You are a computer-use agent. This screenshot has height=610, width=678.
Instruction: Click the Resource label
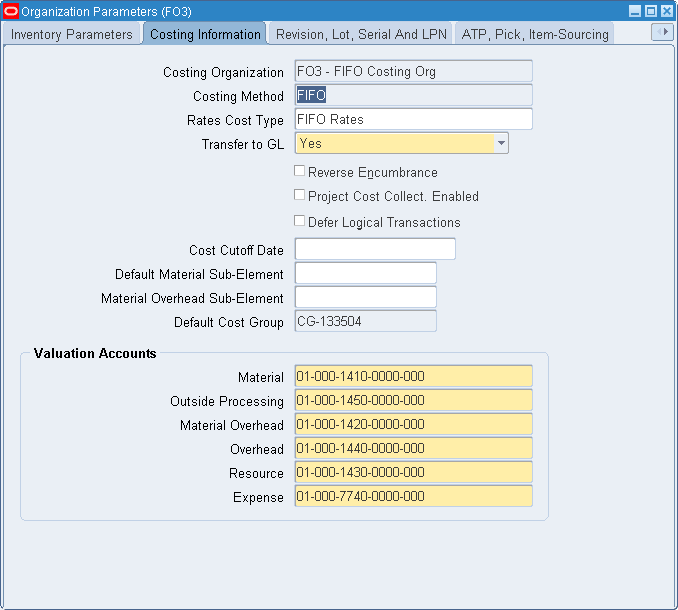(x=256, y=473)
